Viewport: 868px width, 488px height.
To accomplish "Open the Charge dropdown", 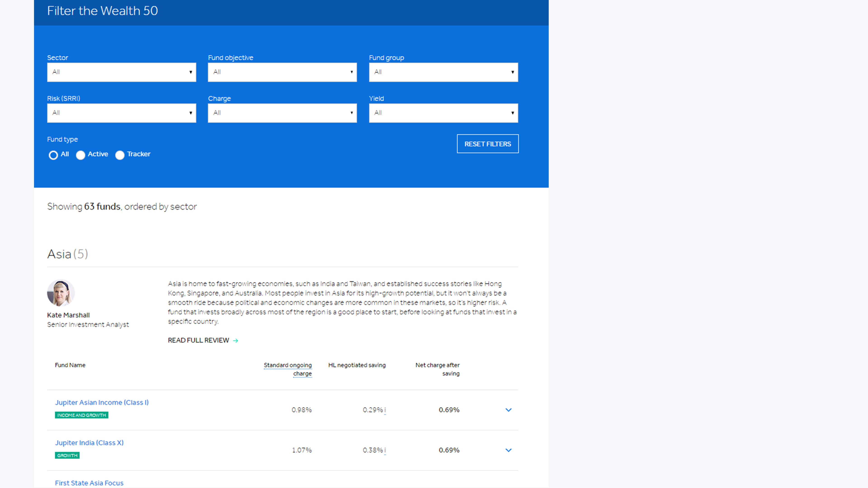I will click(282, 113).
